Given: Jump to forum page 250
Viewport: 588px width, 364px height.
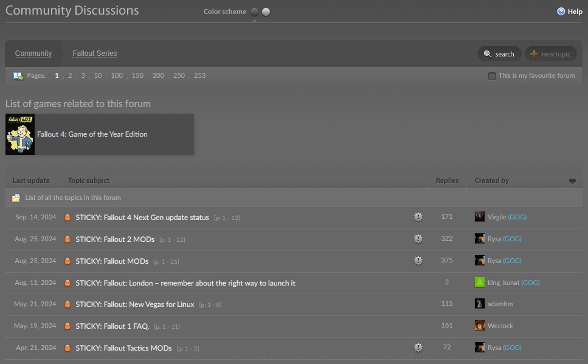Looking at the screenshot, I should pyautogui.click(x=179, y=75).
